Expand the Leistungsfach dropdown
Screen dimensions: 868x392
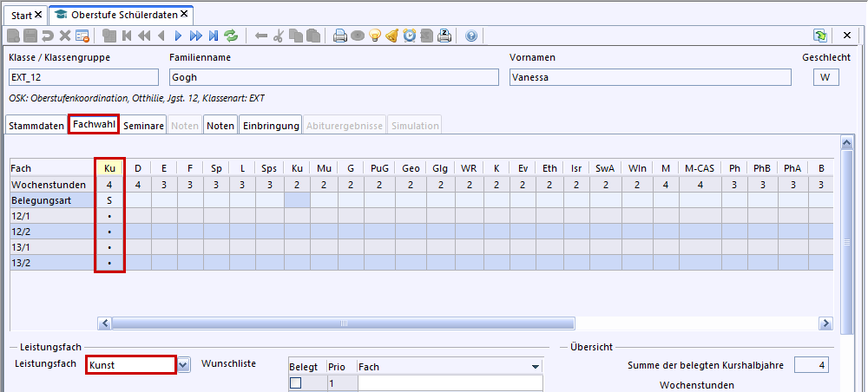coord(183,365)
